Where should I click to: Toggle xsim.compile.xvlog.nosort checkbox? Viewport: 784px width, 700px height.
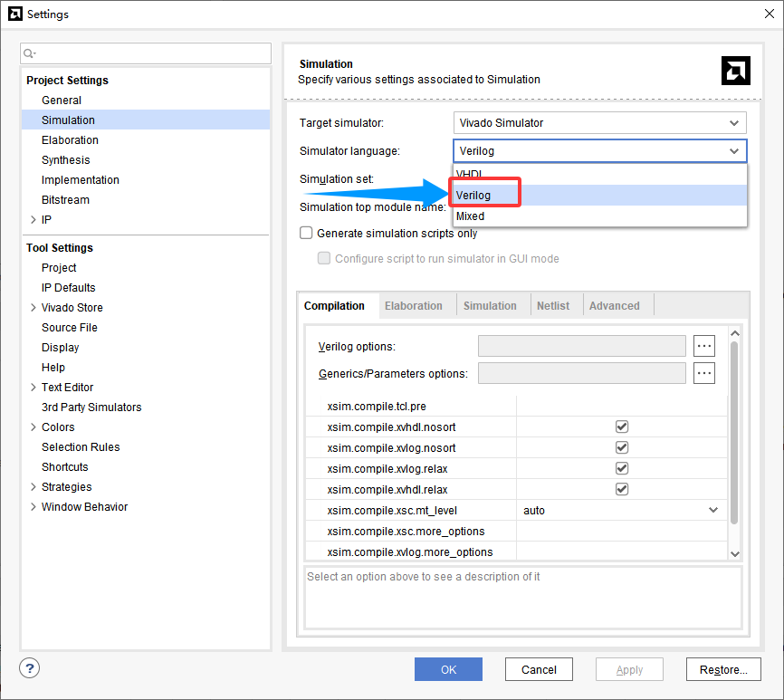(622, 447)
